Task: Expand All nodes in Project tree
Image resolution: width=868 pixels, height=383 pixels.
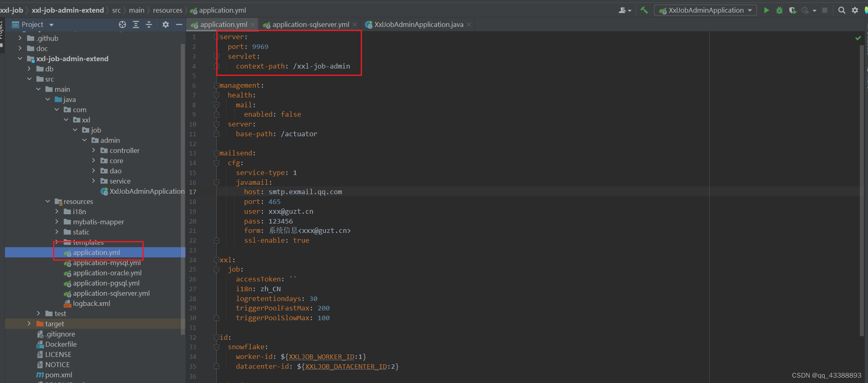Action: (x=136, y=24)
